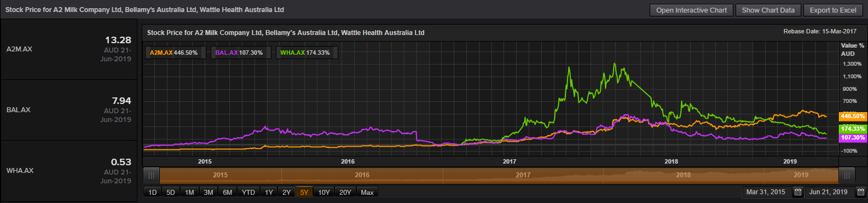
Task: Click Open Interactive Chart button
Action: [691, 10]
